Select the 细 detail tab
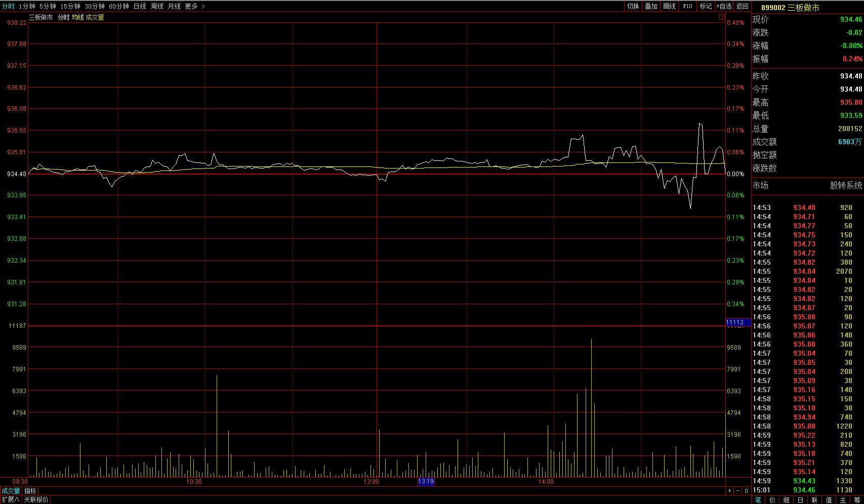Viewport: 864px width, 504px height. pyautogui.click(x=786, y=500)
